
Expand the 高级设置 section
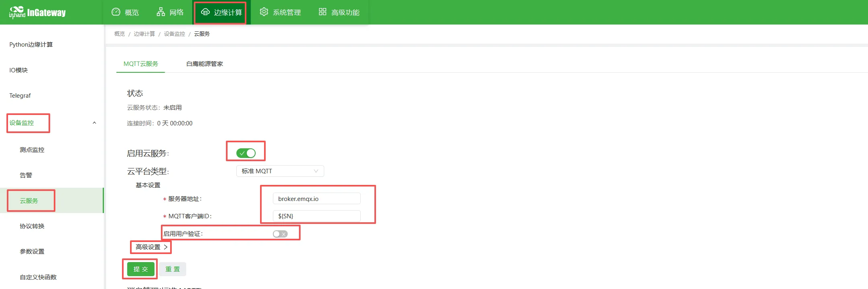(x=151, y=247)
